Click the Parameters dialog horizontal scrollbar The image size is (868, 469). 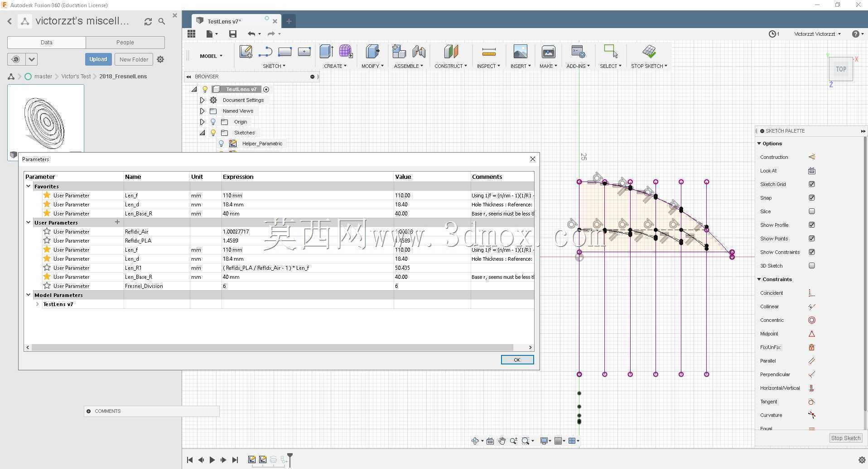coord(272,347)
